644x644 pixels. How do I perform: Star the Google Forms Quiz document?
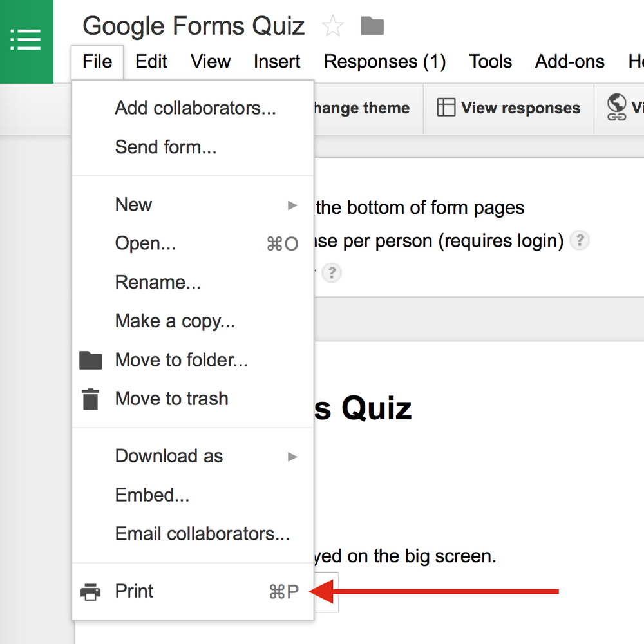(x=332, y=26)
